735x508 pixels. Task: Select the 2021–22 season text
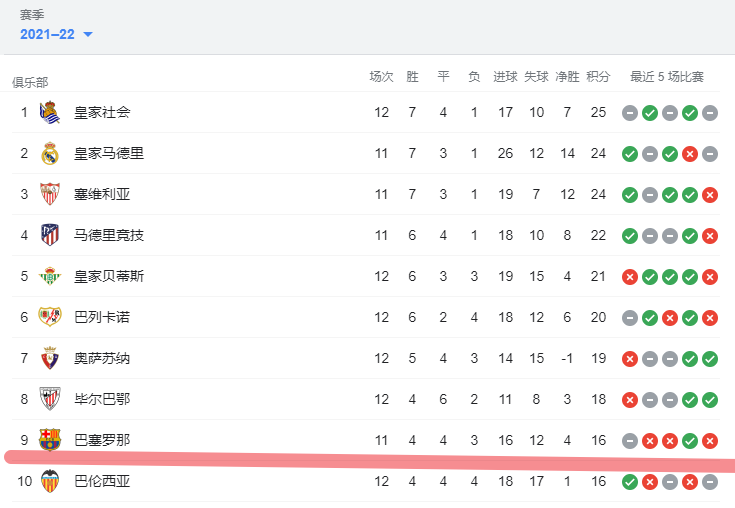[x=47, y=35]
